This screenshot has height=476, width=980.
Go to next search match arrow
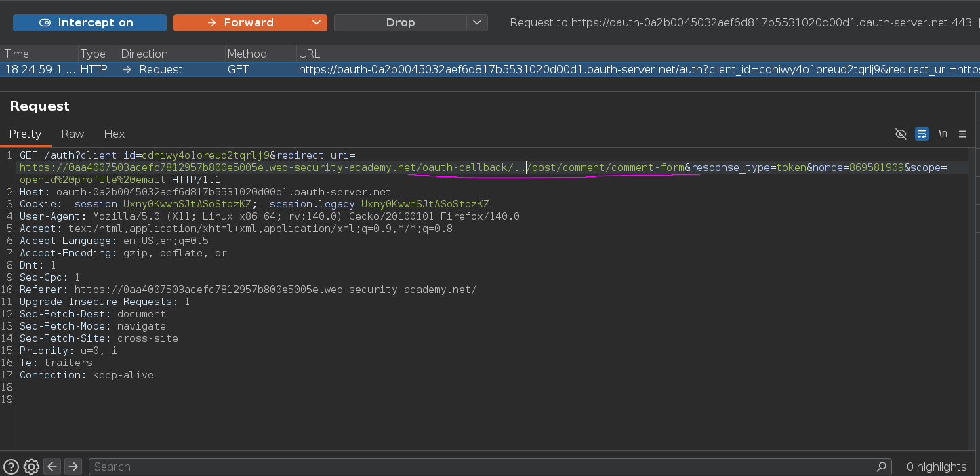tap(73, 467)
